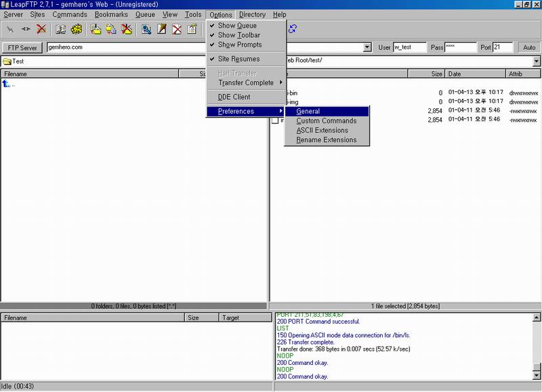Open the Commands menu
This screenshot has height=392, width=542.
pos(70,14)
